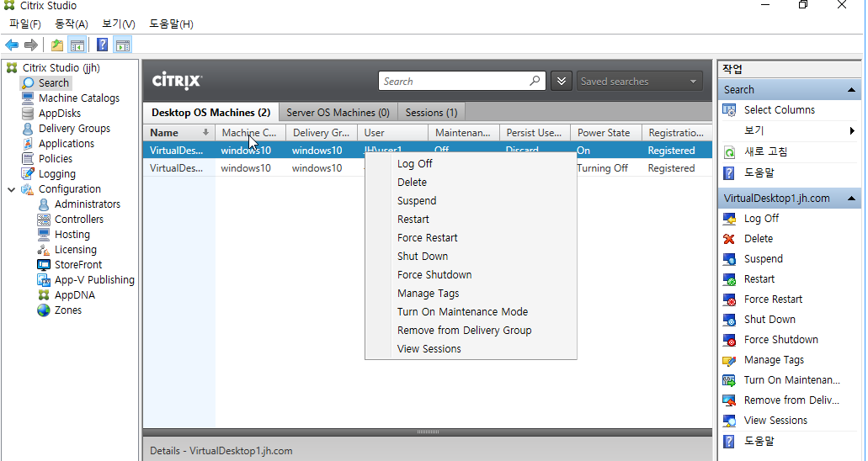Screen dimensions: 868x461
Task: Switch to Desktop OS Machines tab
Action: [211, 113]
